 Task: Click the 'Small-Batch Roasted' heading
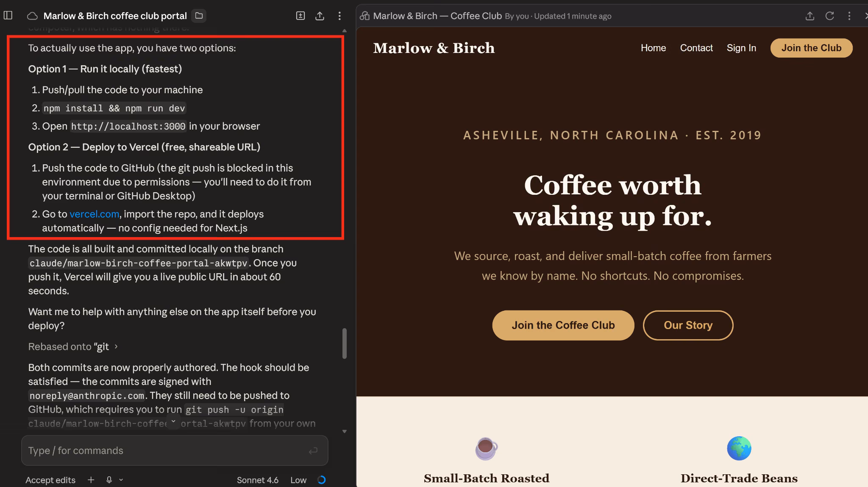[486, 478]
